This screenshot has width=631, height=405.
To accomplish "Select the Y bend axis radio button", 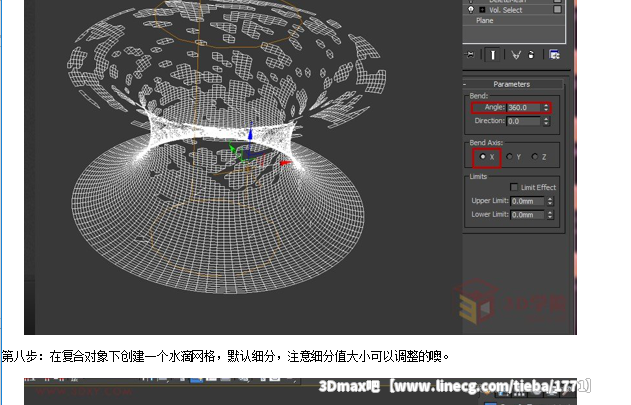I will (x=509, y=156).
